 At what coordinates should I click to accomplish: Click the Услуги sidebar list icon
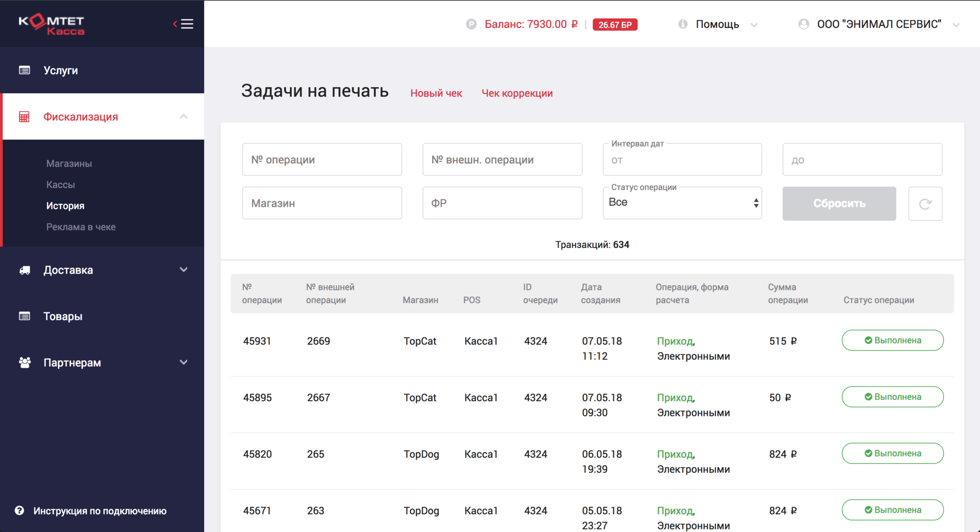(24, 70)
